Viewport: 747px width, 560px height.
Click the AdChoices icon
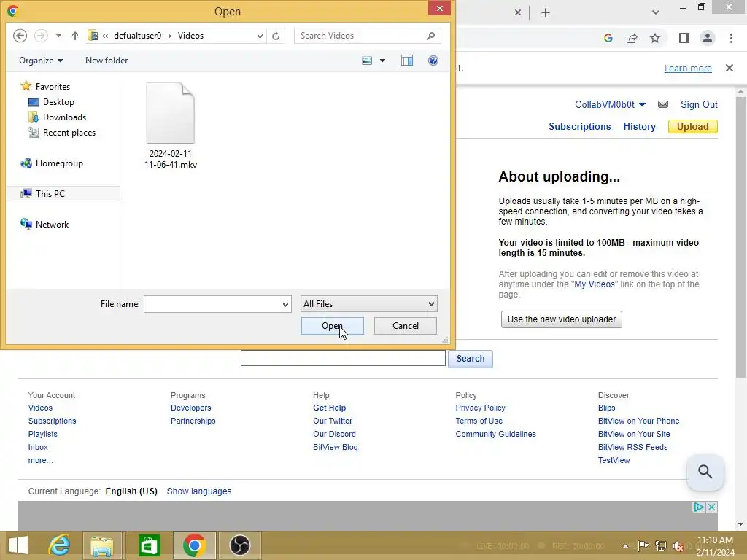(x=698, y=507)
